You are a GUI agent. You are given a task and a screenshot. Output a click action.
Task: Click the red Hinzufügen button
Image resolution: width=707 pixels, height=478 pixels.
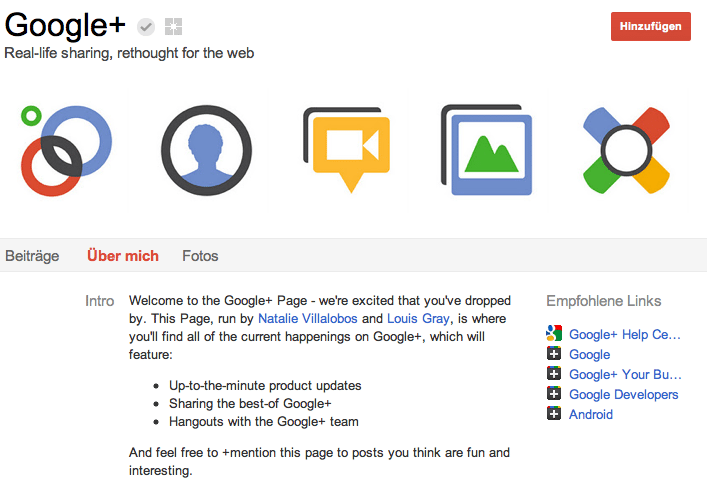pos(651,27)
